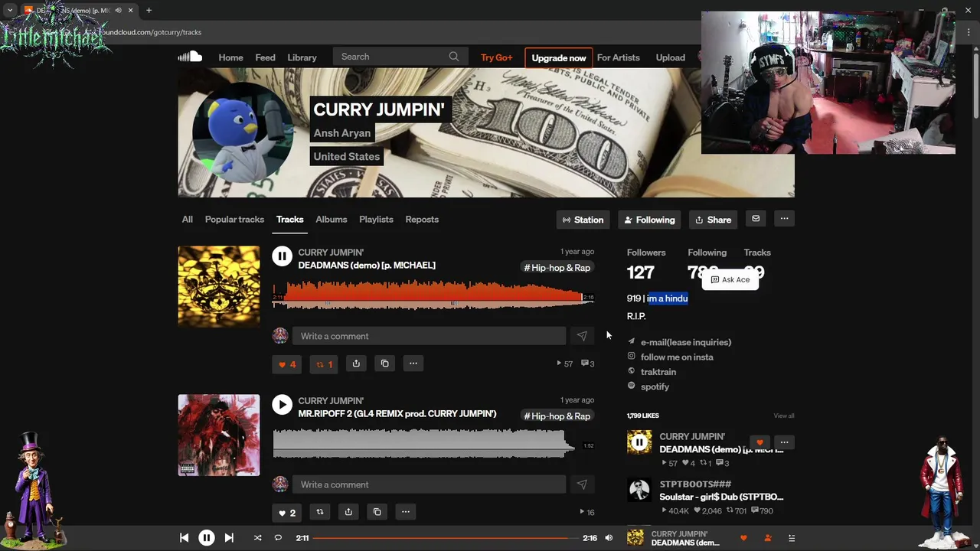Viewport: 980px width, 551px height.
Task: Send comment on MR.RIPOFF 2 track
Action: tap(582, 484)
